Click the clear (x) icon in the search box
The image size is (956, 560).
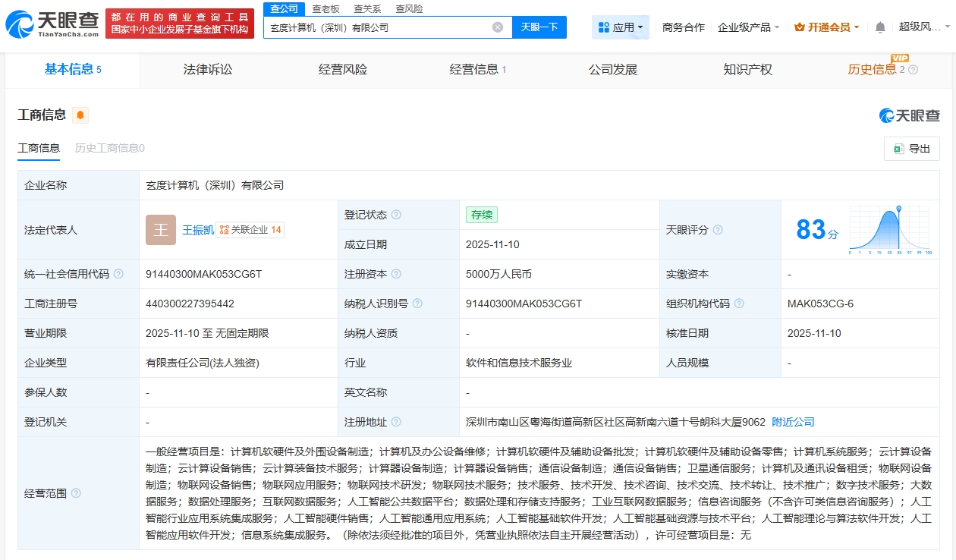coord(497,27)
